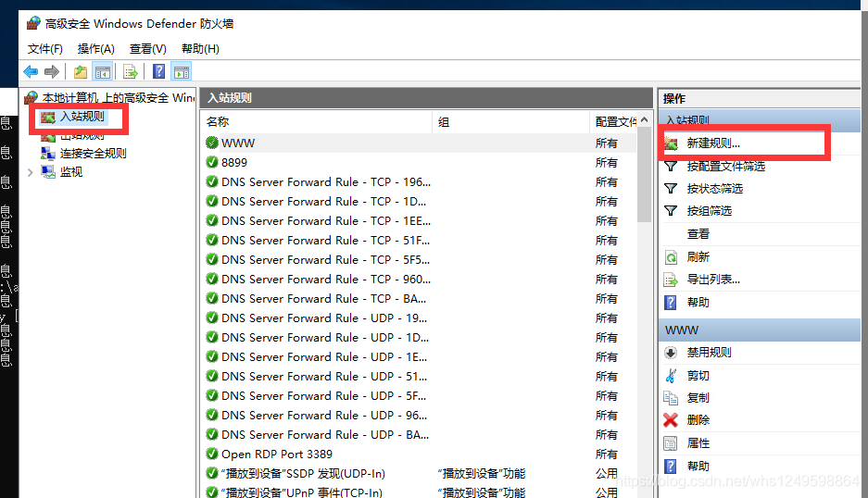Click the funnel icon beside 按组筛选
The height and width of the screenshot is (498, 868).
coord(671,211)
